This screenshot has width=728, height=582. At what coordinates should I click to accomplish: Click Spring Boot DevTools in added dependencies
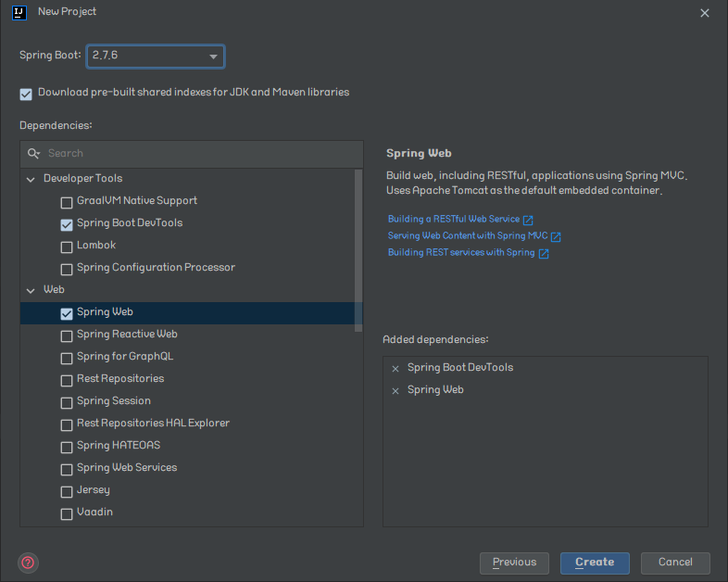pos(460,367)
